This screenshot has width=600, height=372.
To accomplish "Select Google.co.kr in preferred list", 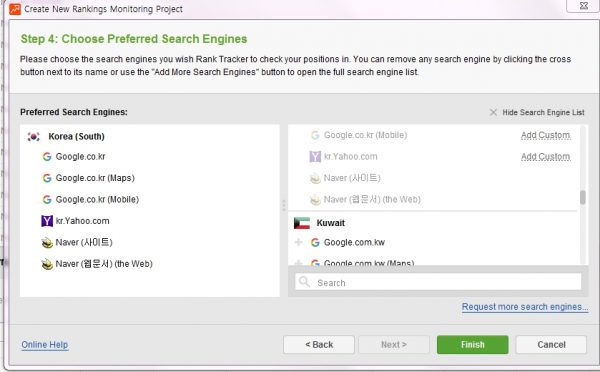I will point(80,157).
